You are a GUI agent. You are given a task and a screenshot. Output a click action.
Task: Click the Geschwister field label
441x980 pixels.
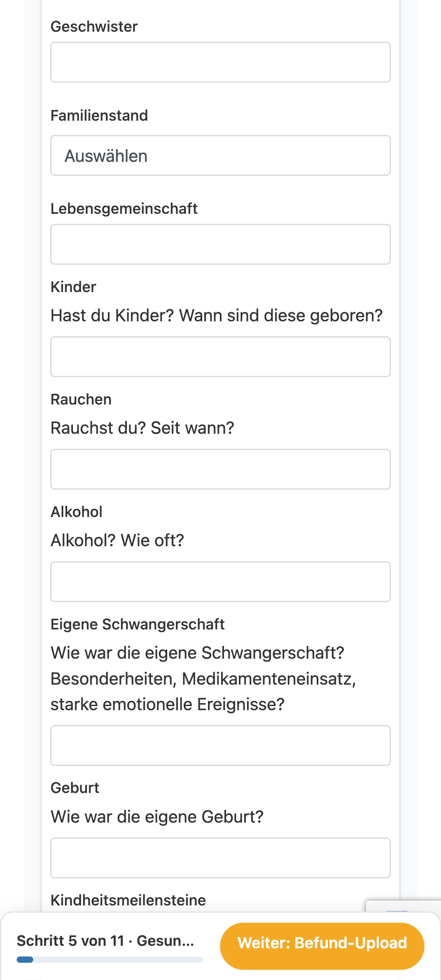pyautogui.click(x=94, y=27)
